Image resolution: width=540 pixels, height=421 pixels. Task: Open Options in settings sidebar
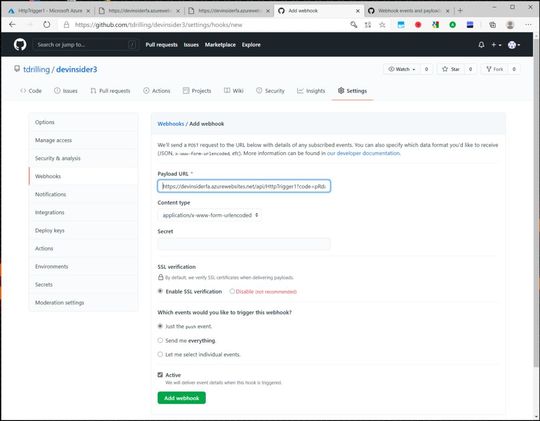pos(83,122)
